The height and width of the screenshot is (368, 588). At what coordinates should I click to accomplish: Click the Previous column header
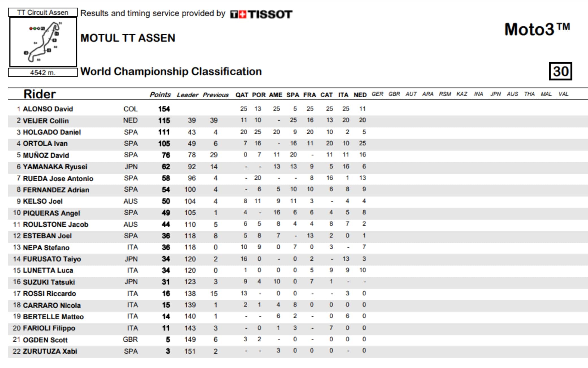coord(215,95)
